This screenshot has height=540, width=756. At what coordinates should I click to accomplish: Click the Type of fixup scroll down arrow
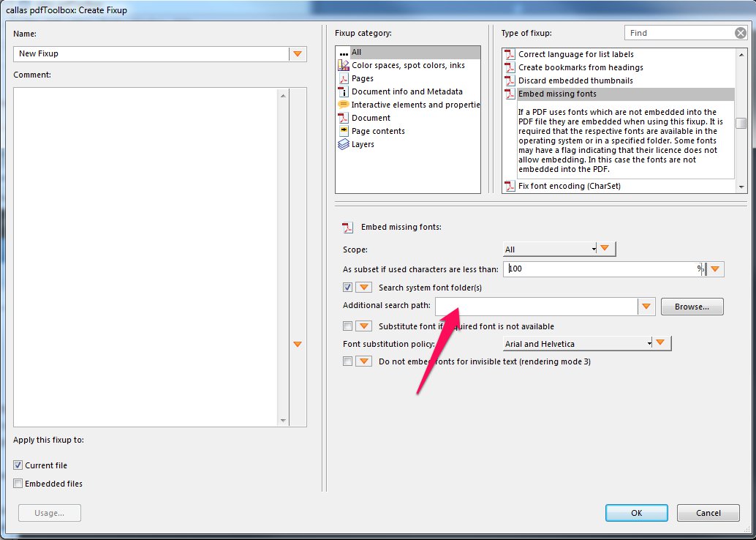741,187
